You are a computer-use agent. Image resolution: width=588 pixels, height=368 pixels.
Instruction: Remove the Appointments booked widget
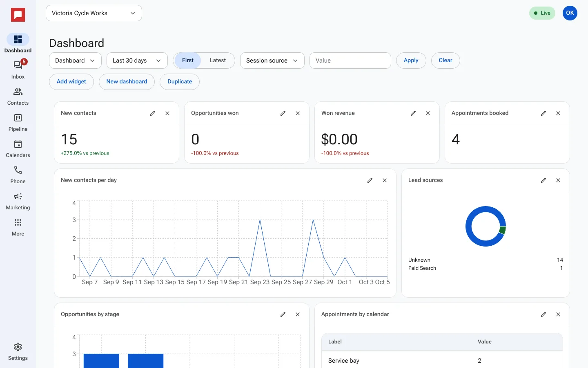coord(558,113)
